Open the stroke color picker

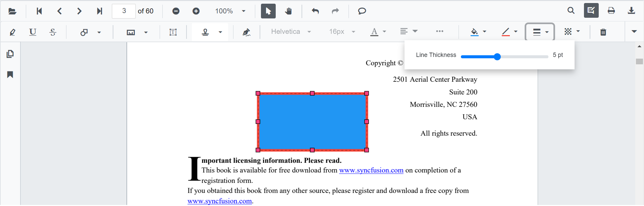[509, 32]
